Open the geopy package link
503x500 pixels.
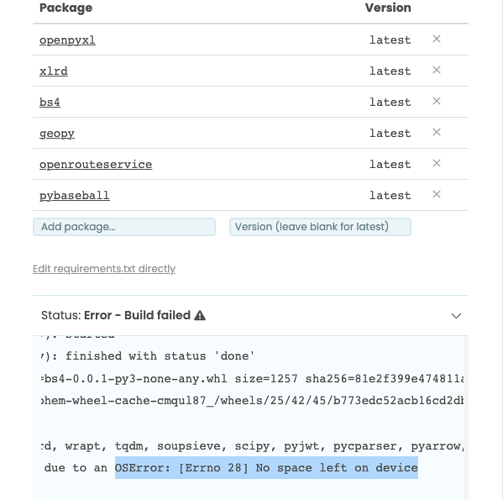pos(57,133)
